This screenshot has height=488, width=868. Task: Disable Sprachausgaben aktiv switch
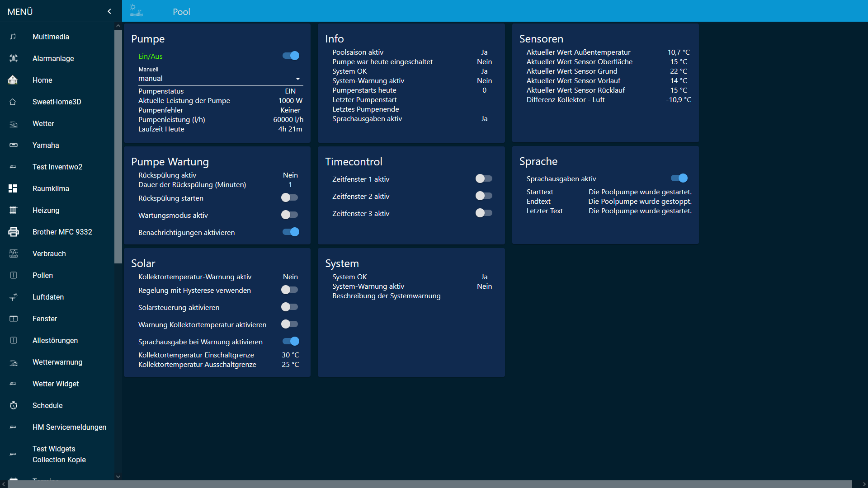[679, 178]
